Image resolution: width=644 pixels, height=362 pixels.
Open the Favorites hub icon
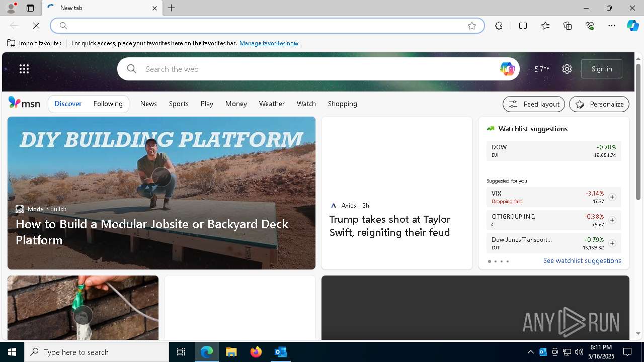click(545, 26)
